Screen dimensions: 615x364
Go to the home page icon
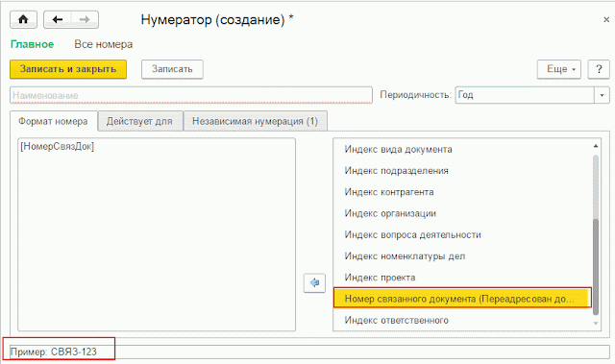point(23,19)
